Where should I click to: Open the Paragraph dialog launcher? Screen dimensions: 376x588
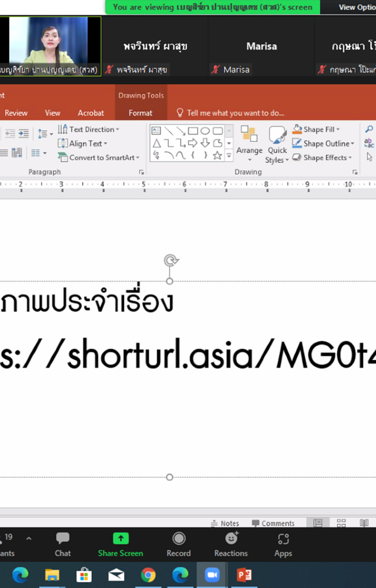[x=141, y=172]
